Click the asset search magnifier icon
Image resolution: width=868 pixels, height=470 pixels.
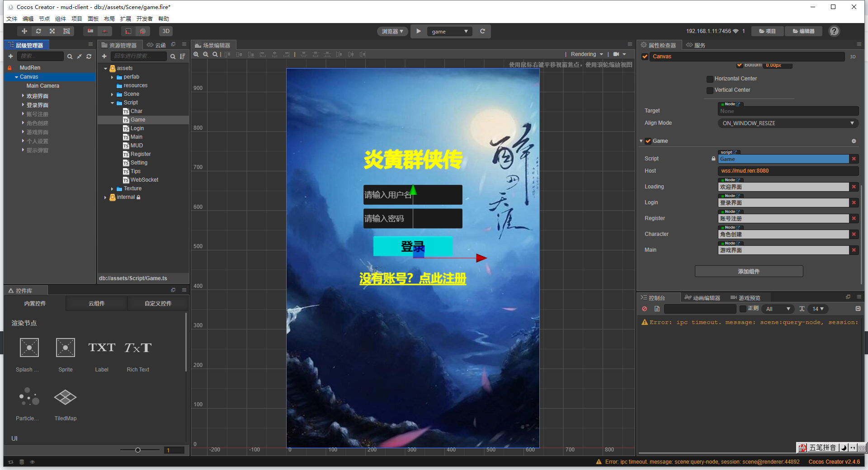pos(173,56)
